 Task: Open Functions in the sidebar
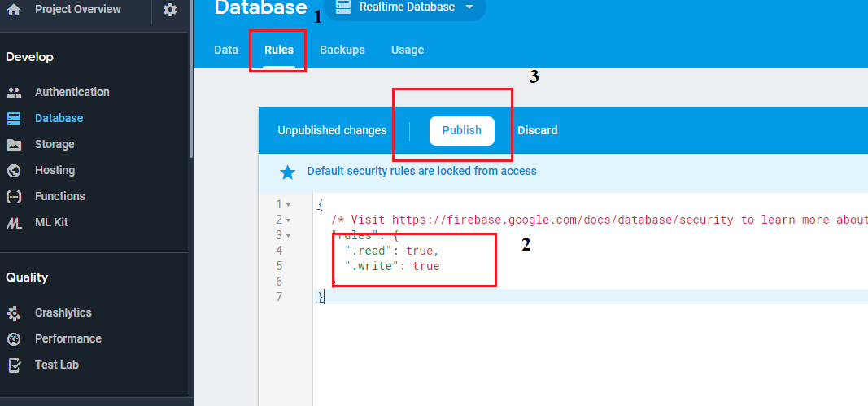[59, 196]
